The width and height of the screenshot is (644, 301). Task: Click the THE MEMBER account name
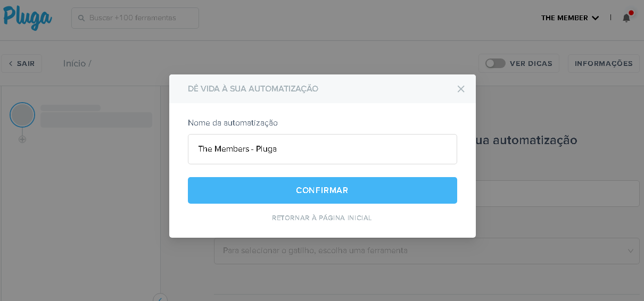pos(564,18)
